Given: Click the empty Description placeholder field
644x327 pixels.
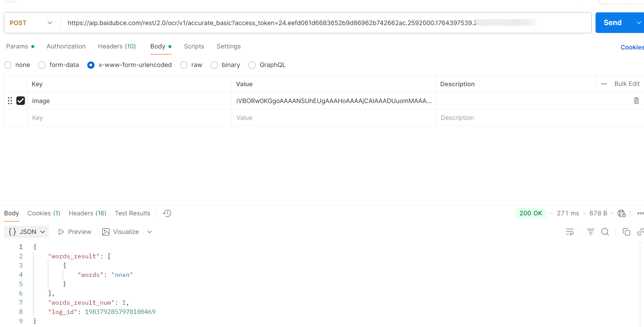Looking at the screenshot, I should [540, 117].
